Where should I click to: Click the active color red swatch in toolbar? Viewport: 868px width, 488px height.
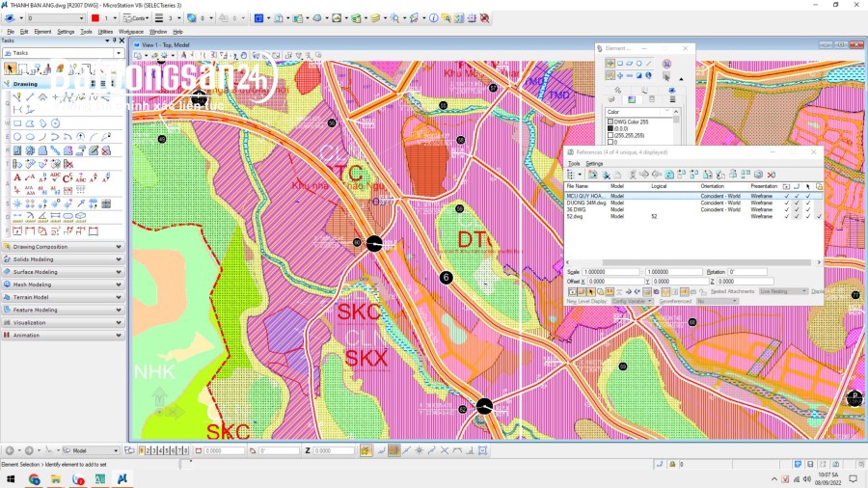coord(95,18)
